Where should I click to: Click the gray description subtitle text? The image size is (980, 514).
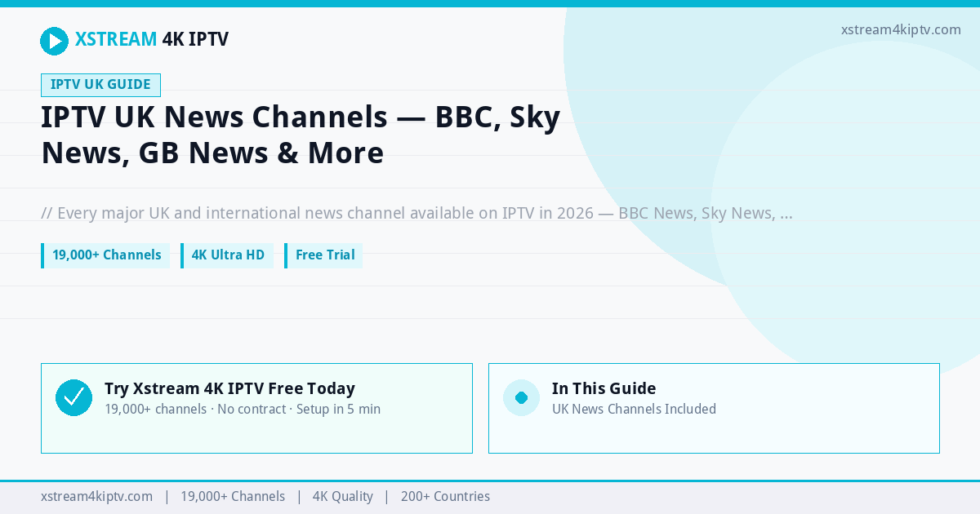click(416, 214)
